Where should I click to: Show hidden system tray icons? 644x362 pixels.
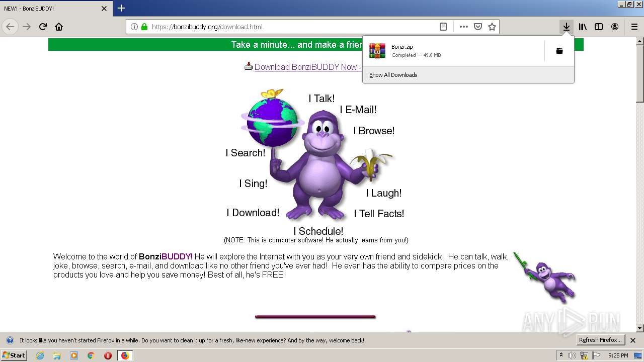[561, 355]
